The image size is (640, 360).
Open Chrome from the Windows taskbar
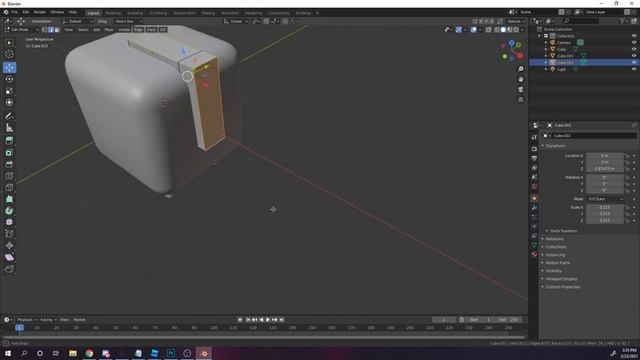pyautogui.click(x=89, y=353)
